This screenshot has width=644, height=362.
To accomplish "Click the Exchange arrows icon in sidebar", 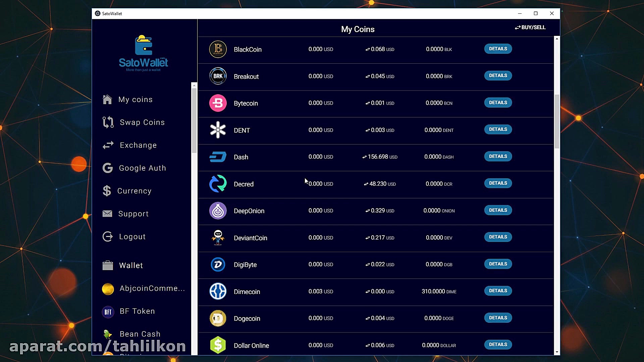I will (108, 145).
